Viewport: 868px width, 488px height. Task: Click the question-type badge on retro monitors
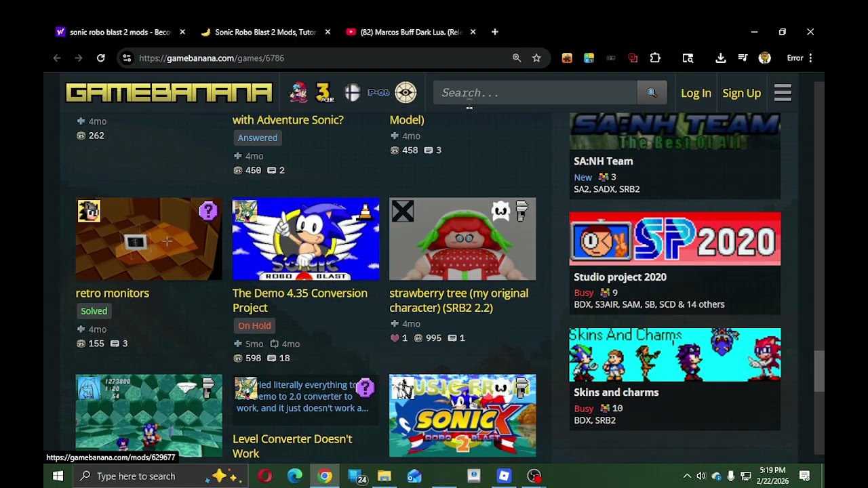coord(208,211)
